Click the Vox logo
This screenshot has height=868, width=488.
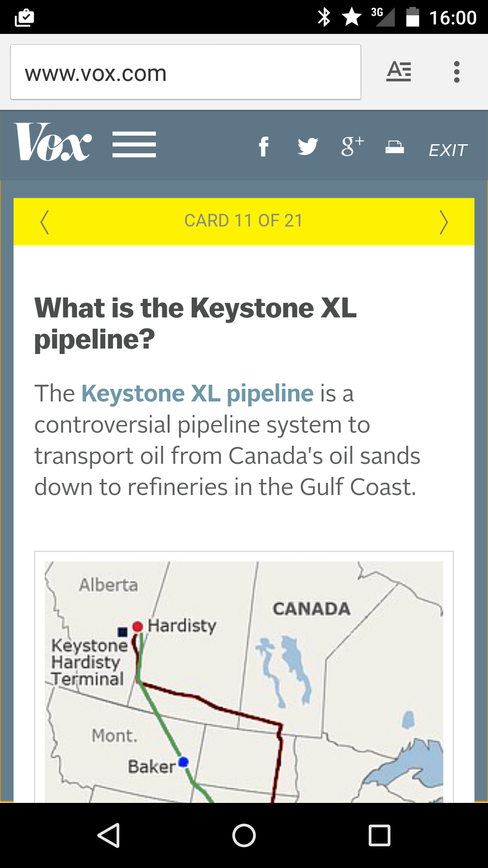click(x=53, y=142)
